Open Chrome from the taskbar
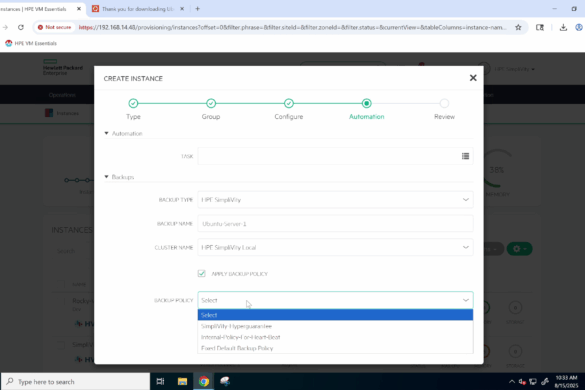This screenshot has width=585, height=390. (x=204, y=381)
